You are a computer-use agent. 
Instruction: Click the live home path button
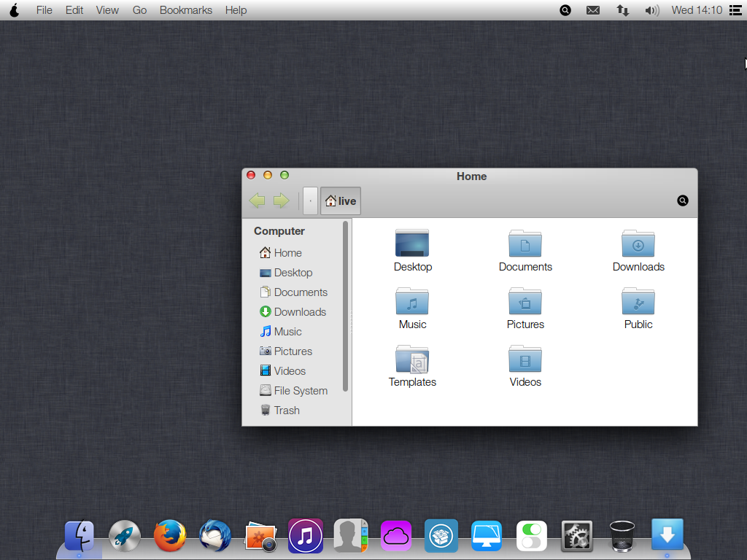(x=341, y=201)
